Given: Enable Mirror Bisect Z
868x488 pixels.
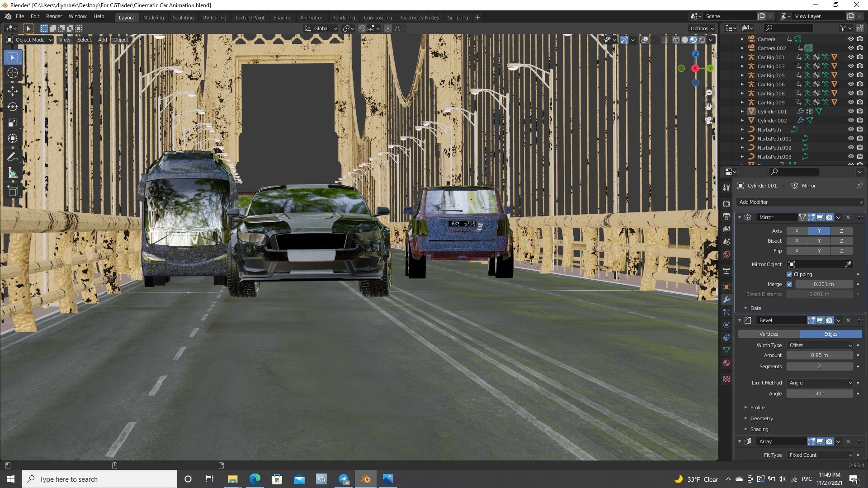Looking at the screenshot, I should (841, 241).
